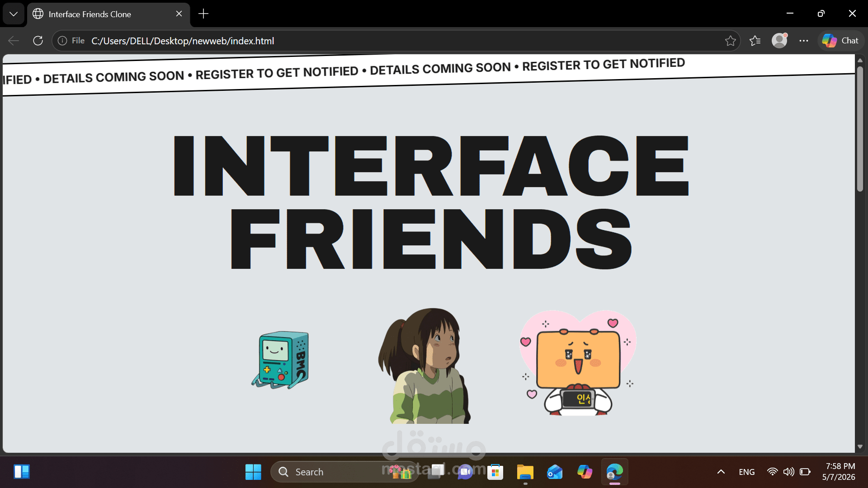Open Copilot app from taskbar
The image size is (868, 488).
[585, 472]
